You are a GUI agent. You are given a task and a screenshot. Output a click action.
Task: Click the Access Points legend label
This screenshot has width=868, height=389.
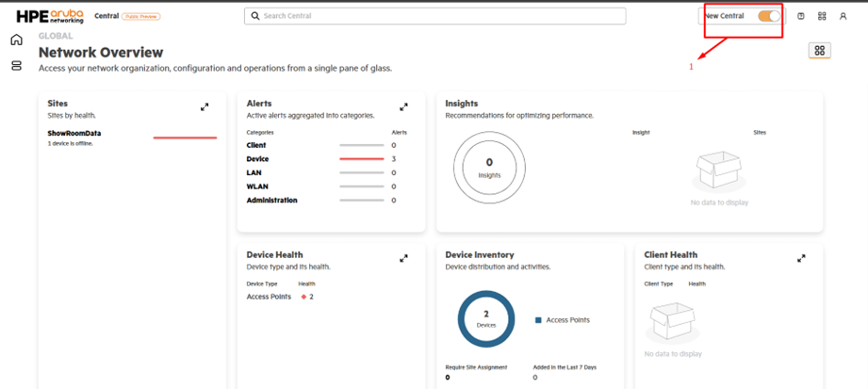tap(568, 320)
